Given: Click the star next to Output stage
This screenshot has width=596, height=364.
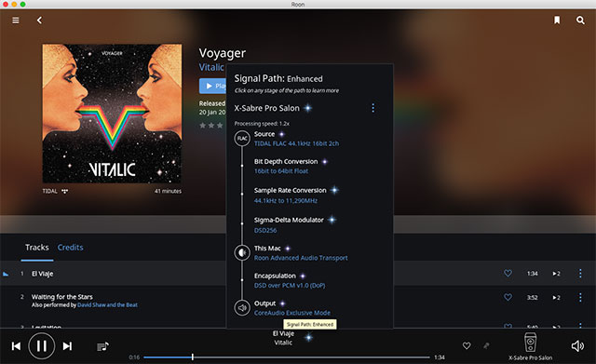Looking at the screenshot, I should 282,303.
